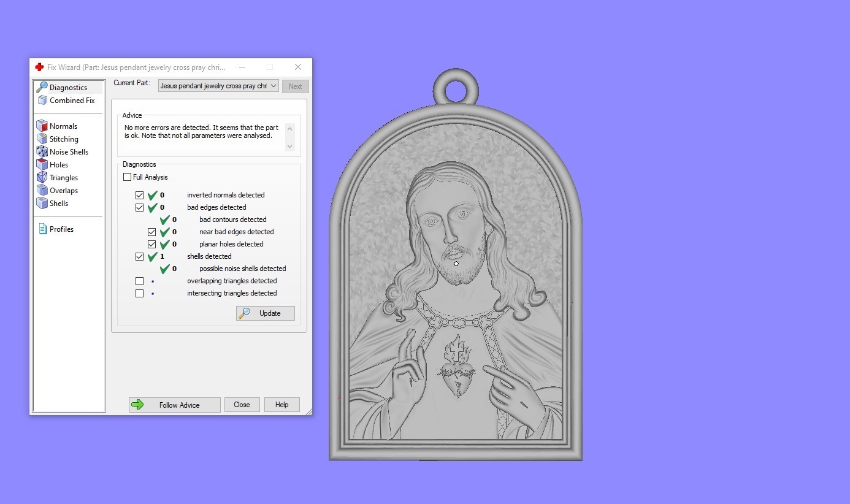The height and width of the screenshot is (504, 850).
Task: Enable overlapping triangles detection
Action: [x=140, y=281]
